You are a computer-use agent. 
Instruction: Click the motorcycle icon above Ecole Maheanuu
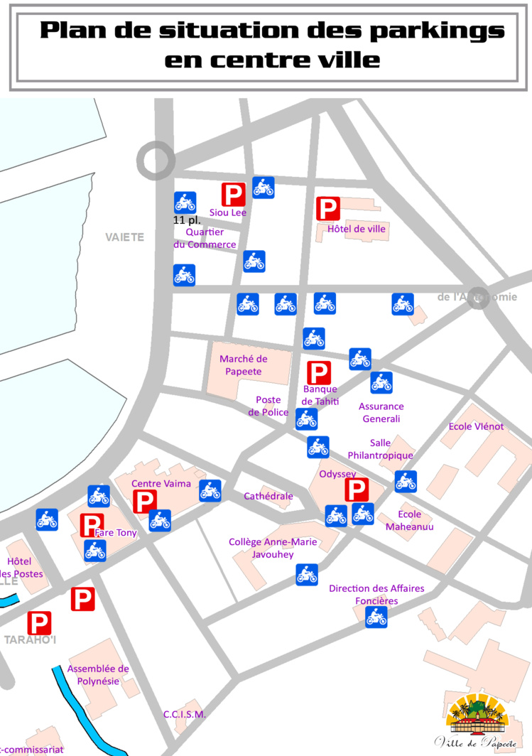406,482
